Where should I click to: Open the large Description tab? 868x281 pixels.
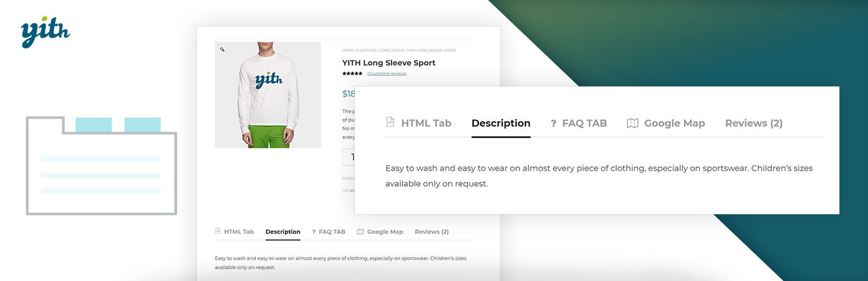click(501, 123)
